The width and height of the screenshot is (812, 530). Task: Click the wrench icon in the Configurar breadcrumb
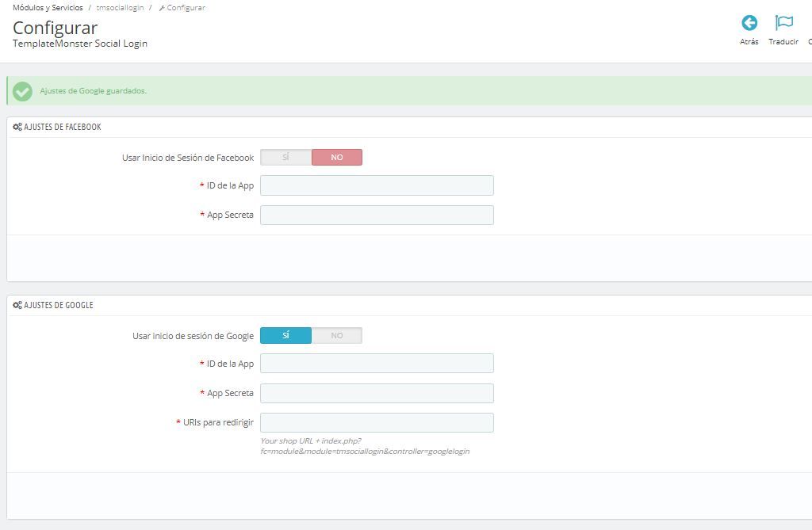162,8
